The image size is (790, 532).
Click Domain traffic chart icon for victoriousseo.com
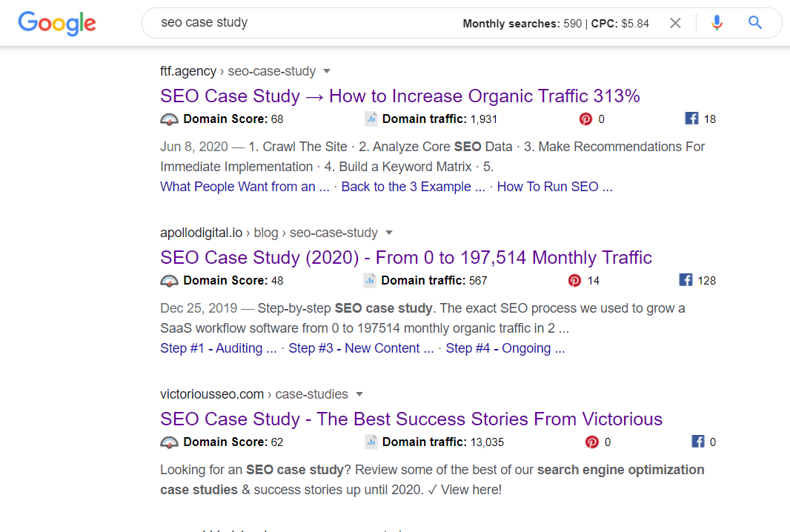point(371,442)
